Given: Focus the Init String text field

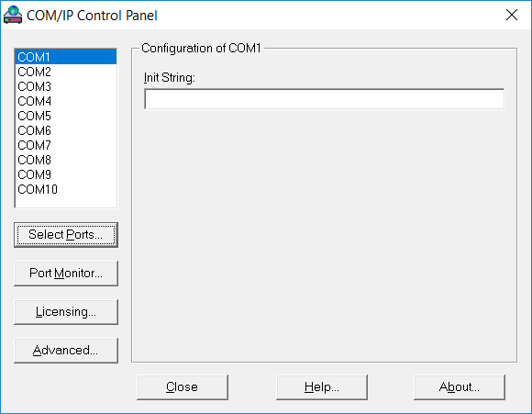Looking at the screenshot, I should pyautogui.click(x=325, y=99).
